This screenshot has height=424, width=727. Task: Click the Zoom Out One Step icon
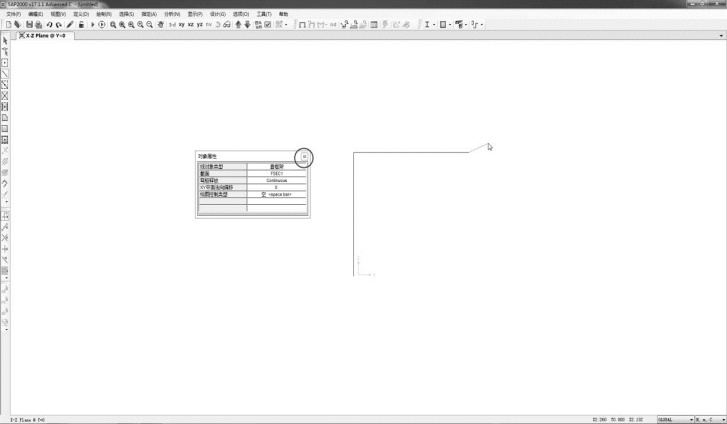coord(149,25)
